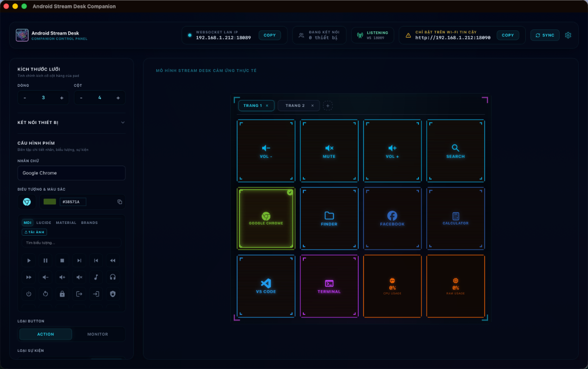Click the SYNC button
The height and width of the screenshot is (369, 588).
(545, 35)
